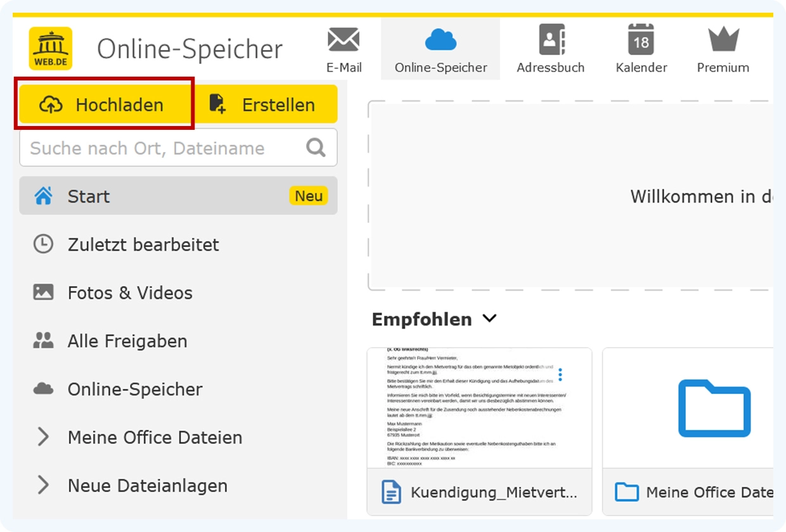This screenshot has width=786, height=532.
Task: Open Fotos & Videos via its picture icon
Action: pos(44,293)
